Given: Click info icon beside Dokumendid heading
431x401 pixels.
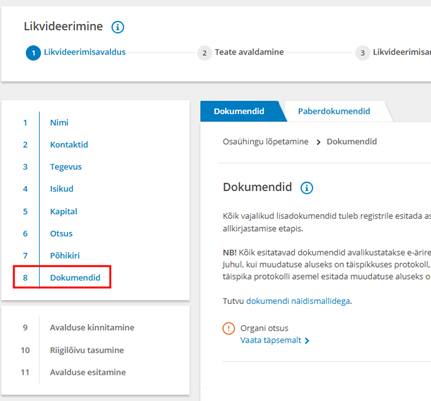Looking at the screenshot, I should 307,188.
